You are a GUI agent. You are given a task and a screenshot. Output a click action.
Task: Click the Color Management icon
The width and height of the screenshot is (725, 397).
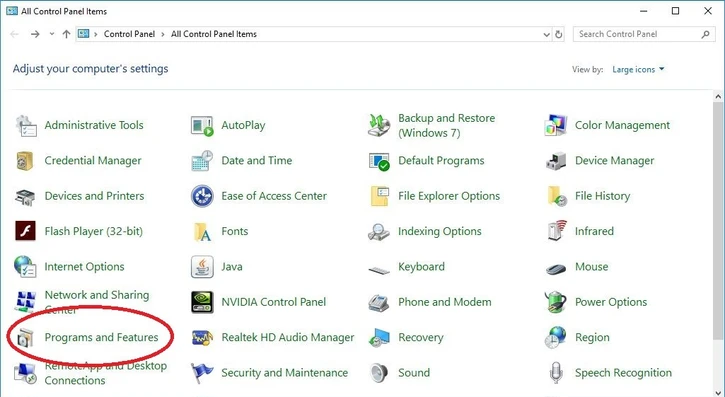pos(556,125)
